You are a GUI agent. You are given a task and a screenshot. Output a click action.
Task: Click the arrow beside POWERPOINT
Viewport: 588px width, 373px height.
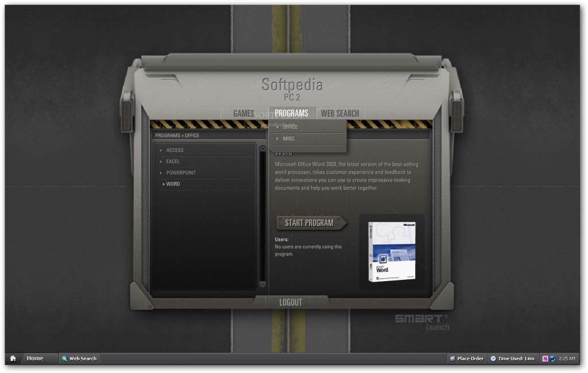tap(161, 172)
